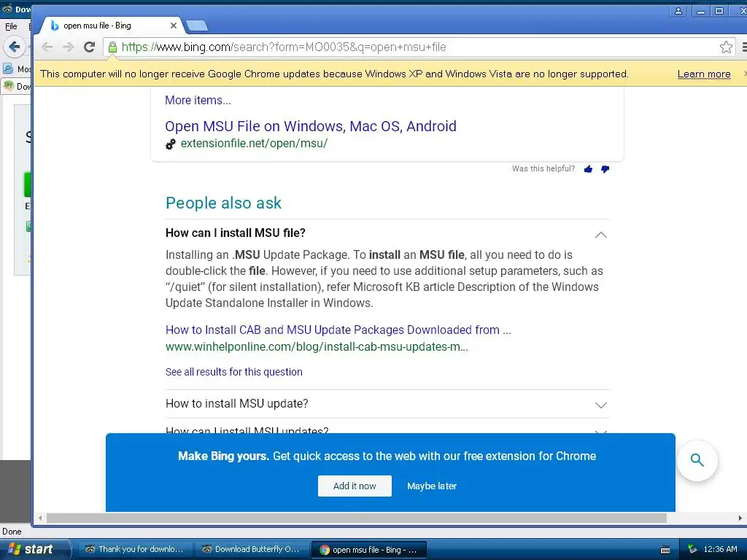Click the keyboard icon in system tray
This screenshot has width=747, height=560.
coord(665,550)
